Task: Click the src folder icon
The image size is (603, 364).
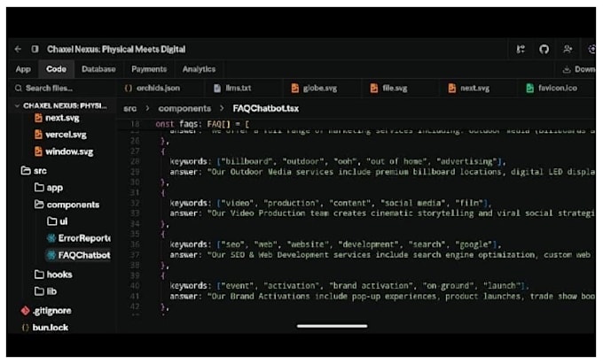Action: coord(26,170)
